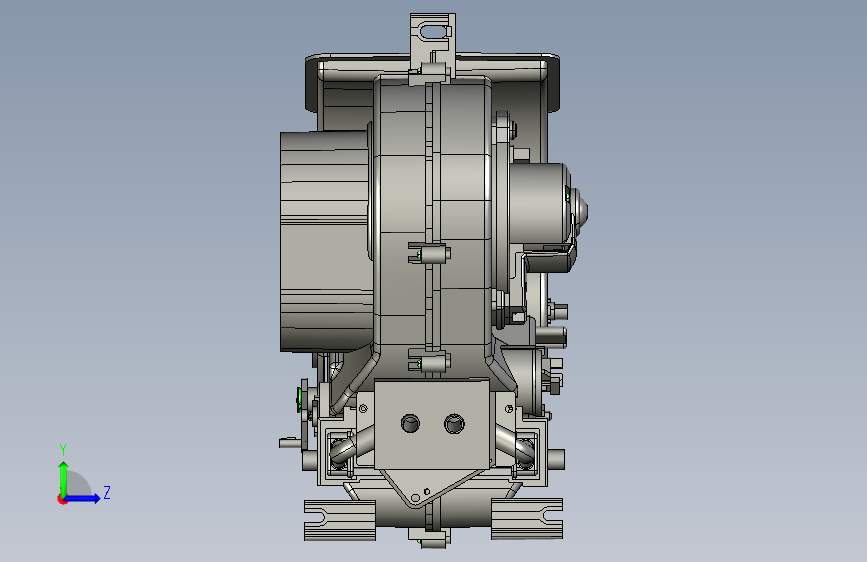Image resolution: width=867 pixels, height=562 pixels.
Task: Select the triangular plate below the two-hole block
Action: (x=426, y=488)
